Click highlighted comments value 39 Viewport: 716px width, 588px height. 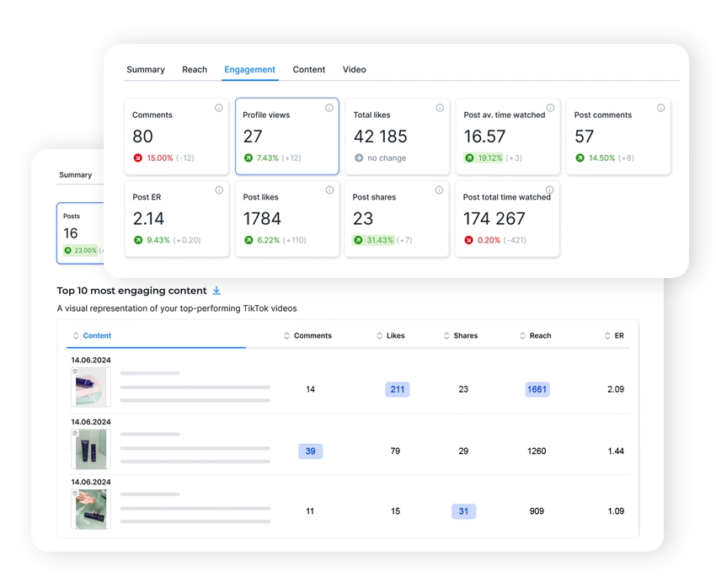point(311,451)
